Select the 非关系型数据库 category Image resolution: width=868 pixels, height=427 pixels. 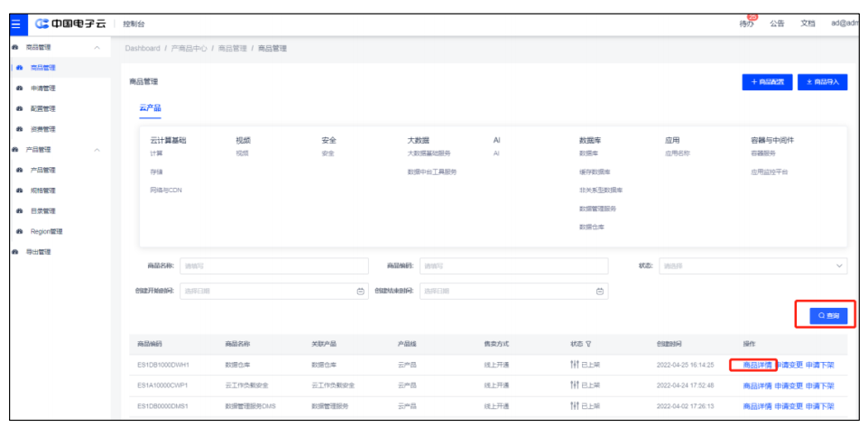point(601,190)
